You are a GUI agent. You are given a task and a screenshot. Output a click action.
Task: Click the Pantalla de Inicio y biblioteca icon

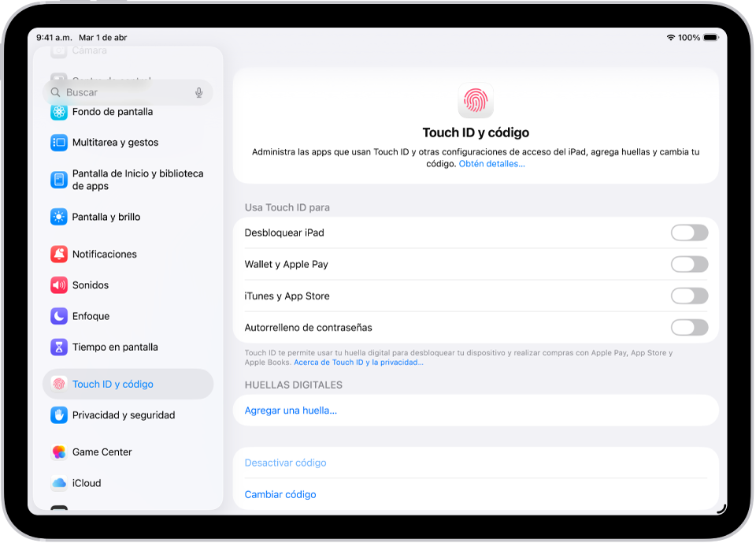(59, 180)
